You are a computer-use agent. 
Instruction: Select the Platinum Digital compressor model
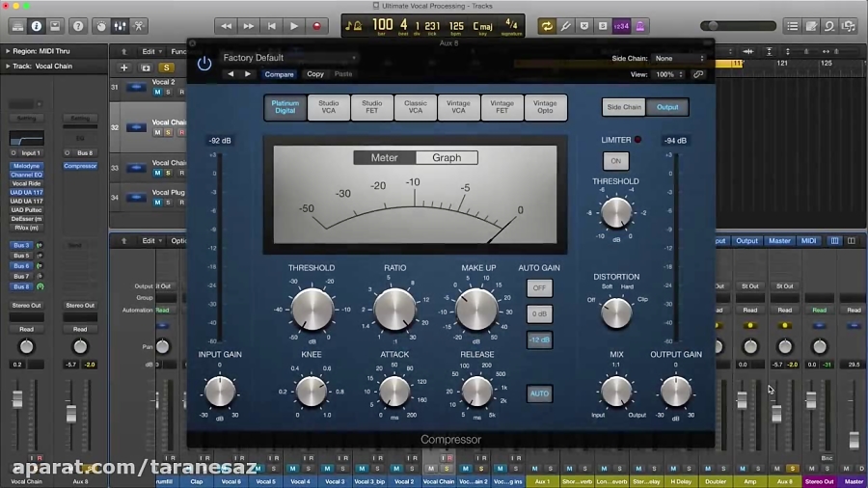pos(285,107)
